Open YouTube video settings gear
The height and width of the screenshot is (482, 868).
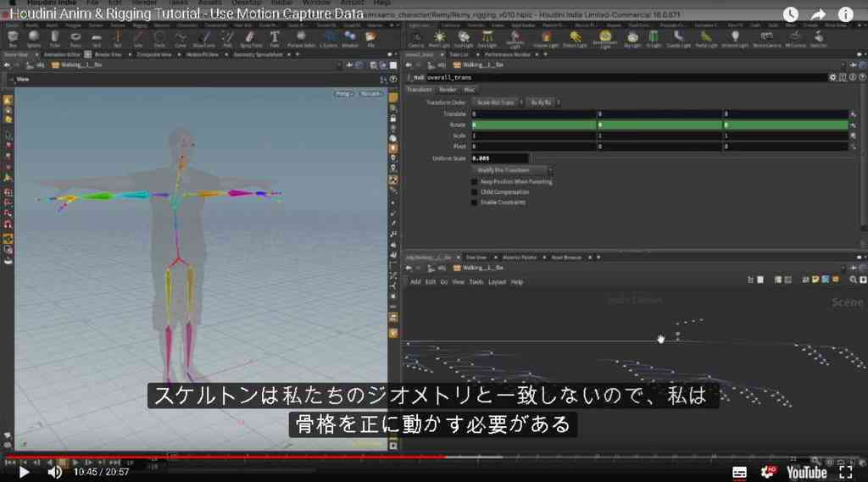[768, 472]
